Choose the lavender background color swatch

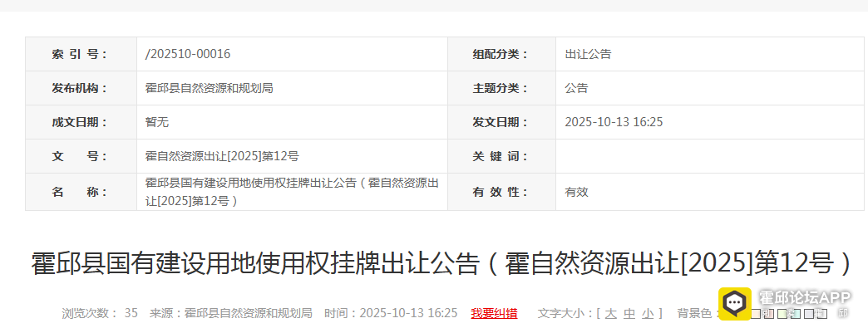809,314
